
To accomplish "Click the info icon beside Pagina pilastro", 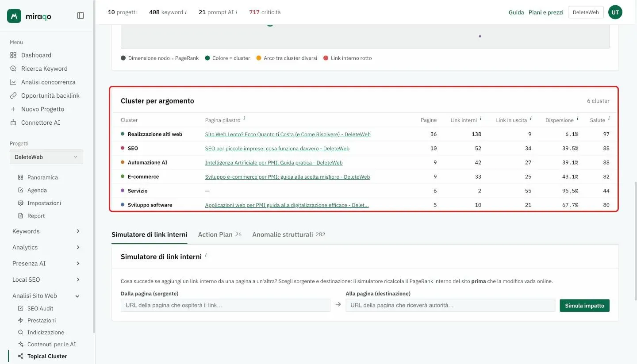I will [244, 119].
